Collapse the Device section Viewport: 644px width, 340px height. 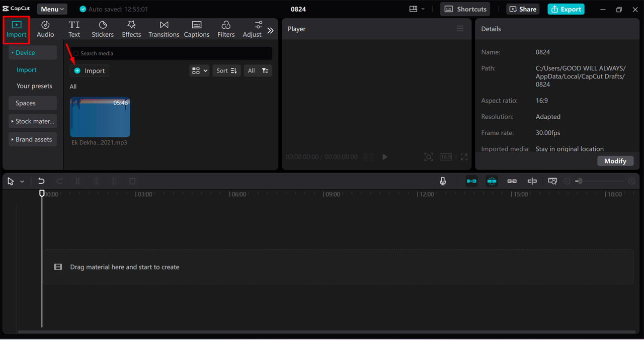[33, 52]
